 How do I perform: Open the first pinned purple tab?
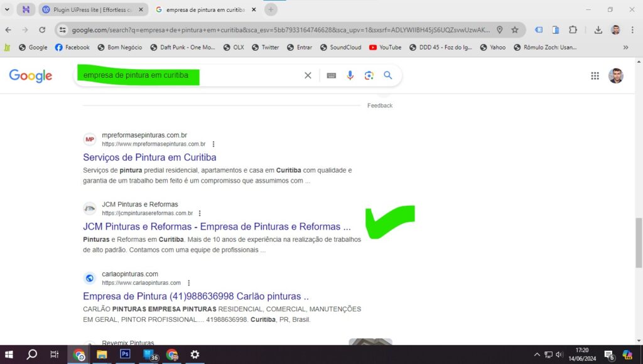pyautogui.click(x=26, y=9)
